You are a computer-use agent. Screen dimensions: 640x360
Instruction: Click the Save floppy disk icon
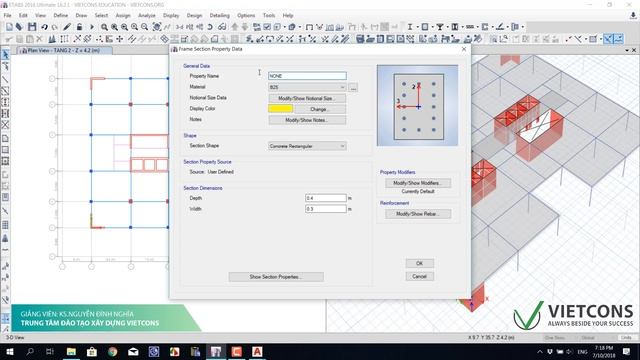[x=32, y=27]
